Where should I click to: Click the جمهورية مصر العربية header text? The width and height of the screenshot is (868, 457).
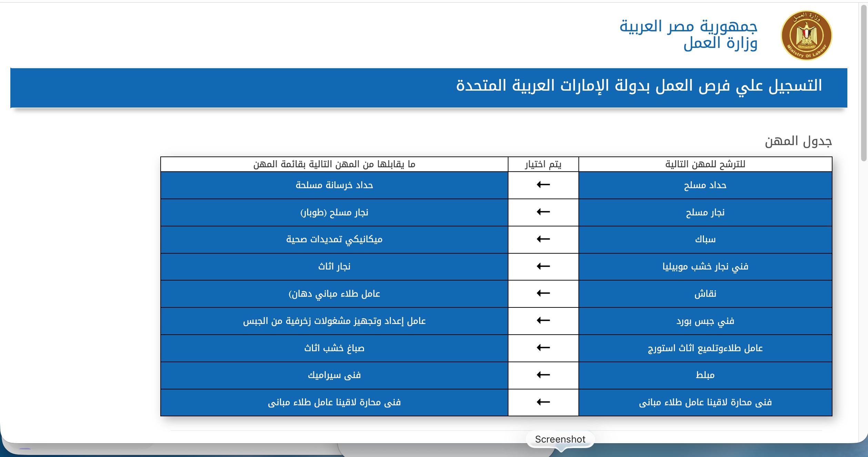tap(688, 27)
